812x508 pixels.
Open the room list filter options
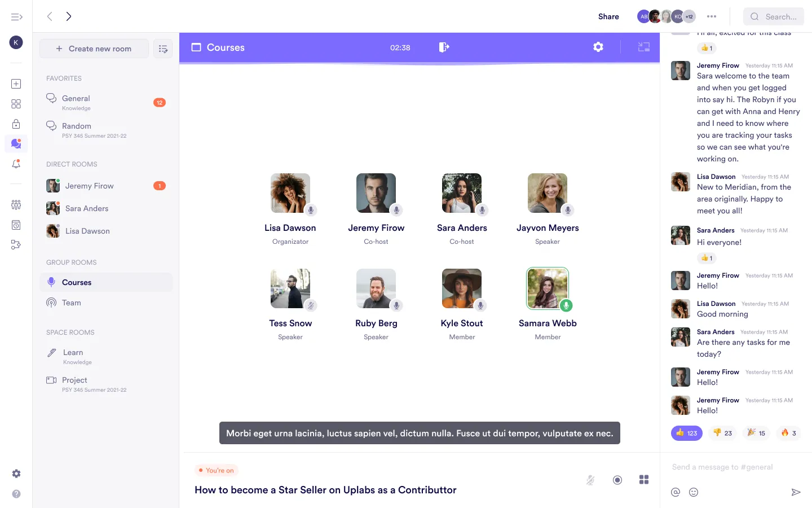coord(163,49)
